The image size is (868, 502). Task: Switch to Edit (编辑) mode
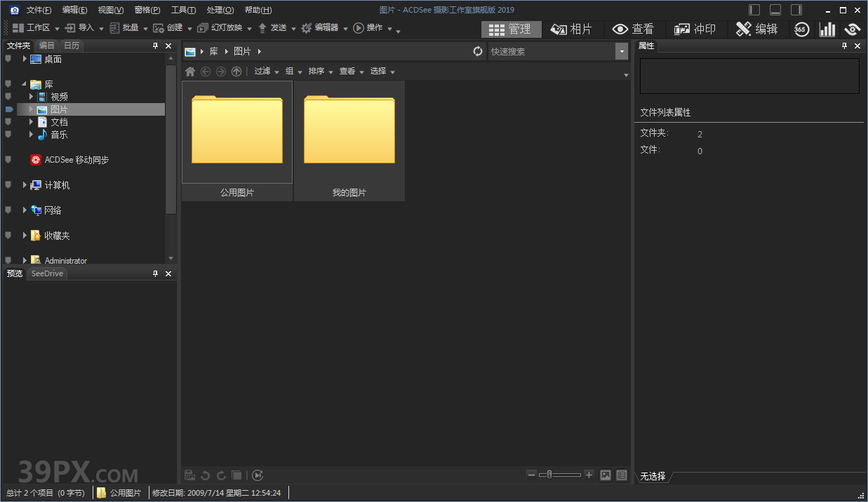click(756, 29)
